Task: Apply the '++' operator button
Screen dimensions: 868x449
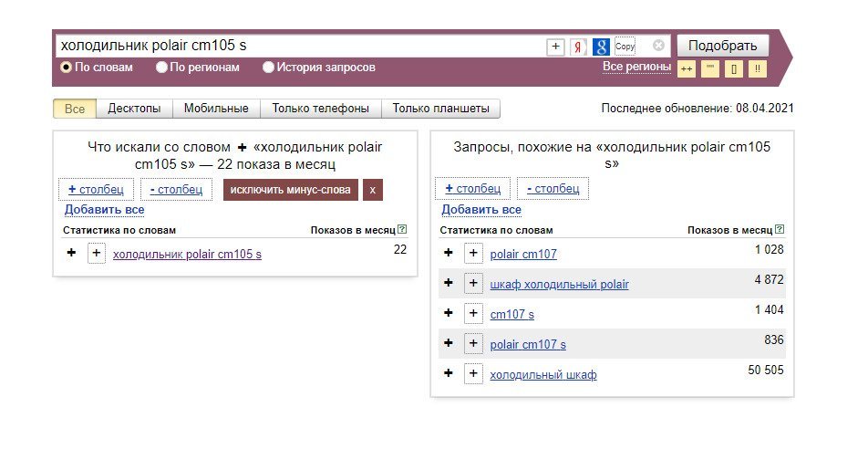Action: click(687, 69)
